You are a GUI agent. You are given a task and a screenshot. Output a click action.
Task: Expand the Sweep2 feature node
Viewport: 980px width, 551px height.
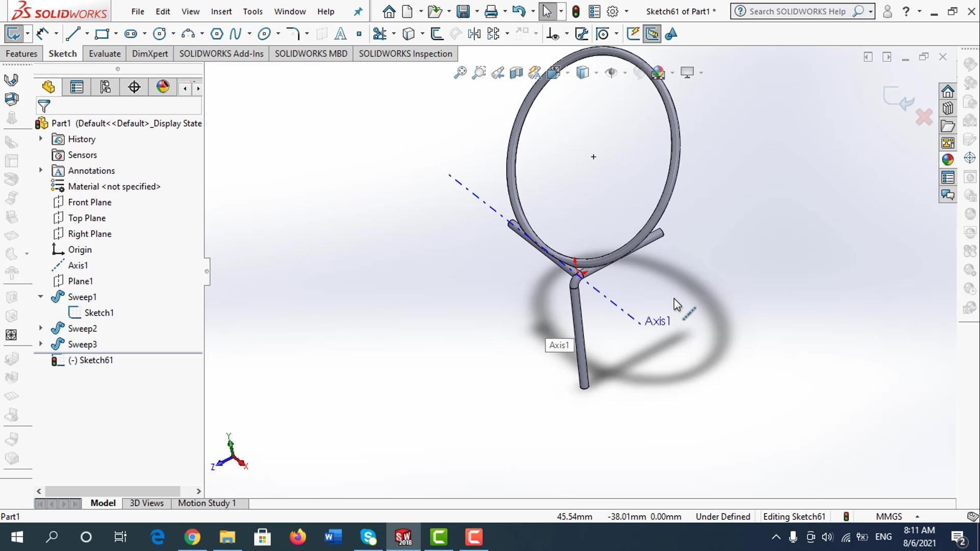41,328
